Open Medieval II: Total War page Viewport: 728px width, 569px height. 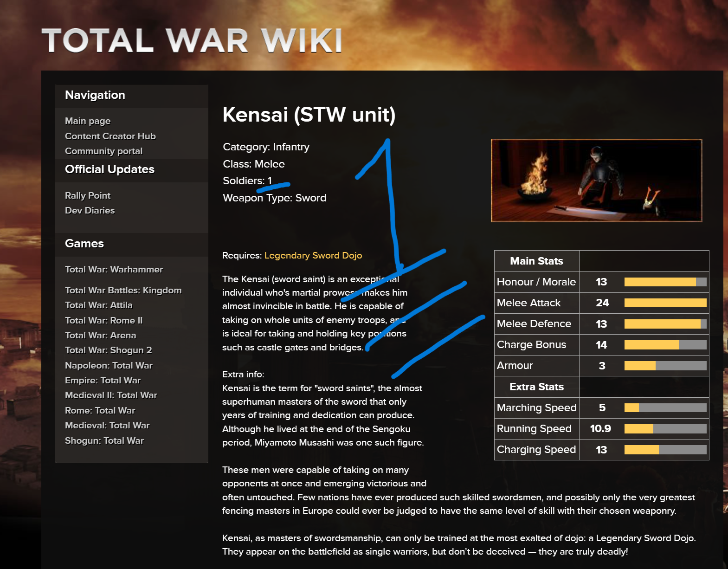111,395
